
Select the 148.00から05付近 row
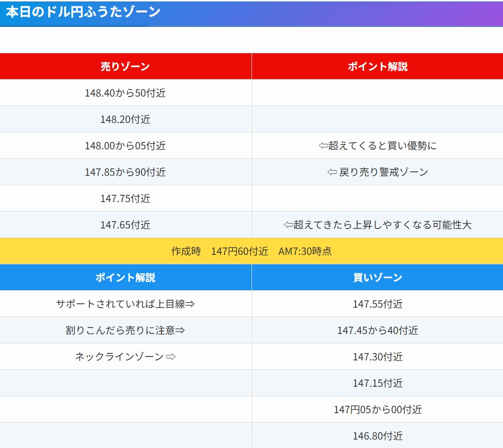pyautogui.click(x=126, y=145)
